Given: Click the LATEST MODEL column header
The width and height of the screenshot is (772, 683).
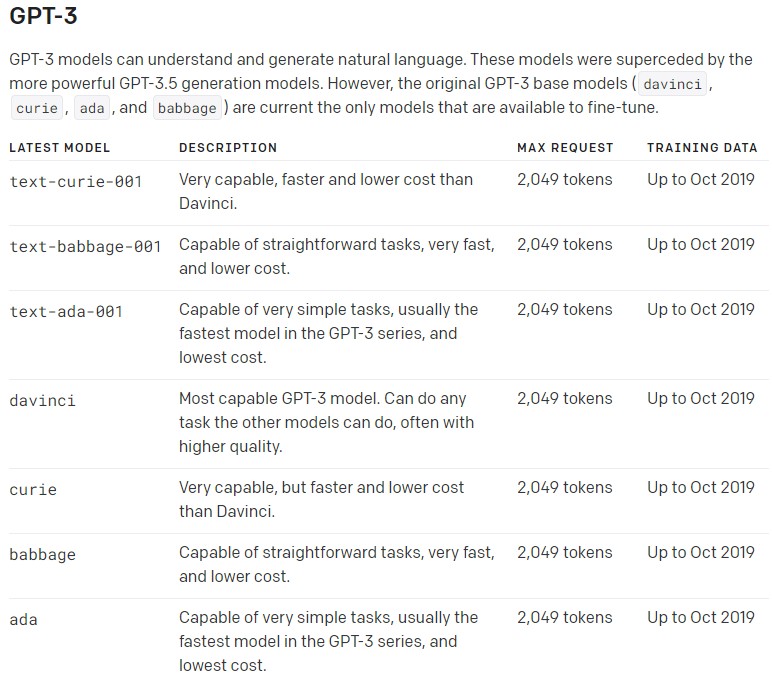Looking at the screenshot, I should (x=60, y=148).
